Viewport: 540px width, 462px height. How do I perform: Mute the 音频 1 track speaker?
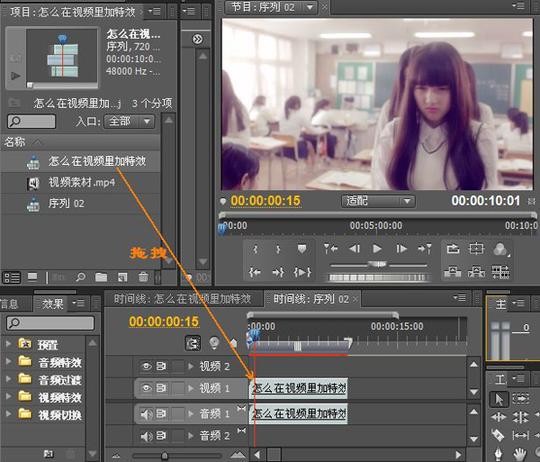click(x=146, y=414)
